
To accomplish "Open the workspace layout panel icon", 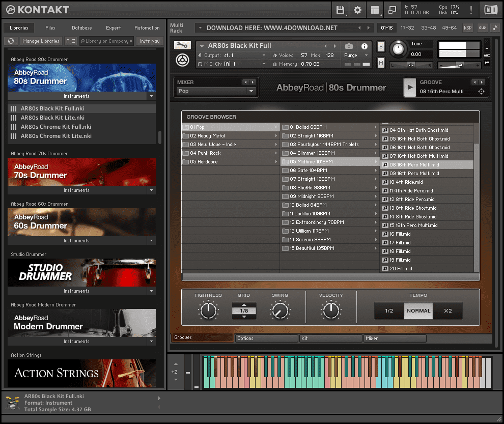I will [375, 10].
